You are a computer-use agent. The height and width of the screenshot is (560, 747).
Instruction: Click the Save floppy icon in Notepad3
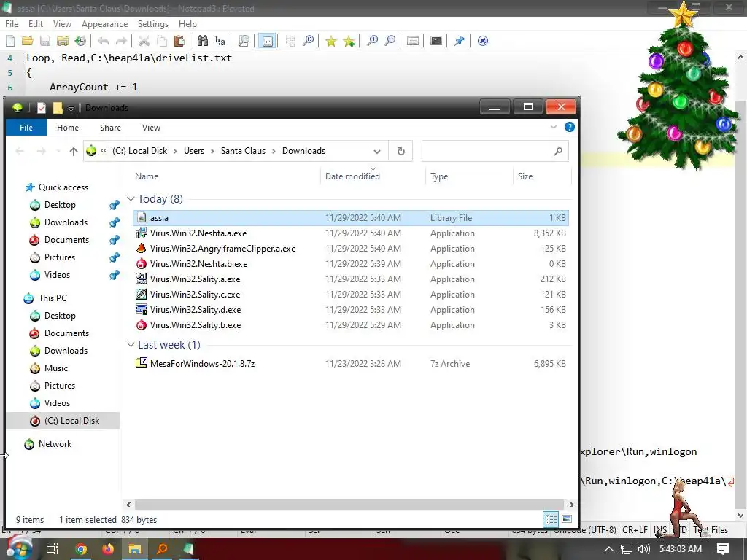tap(45, 41)
